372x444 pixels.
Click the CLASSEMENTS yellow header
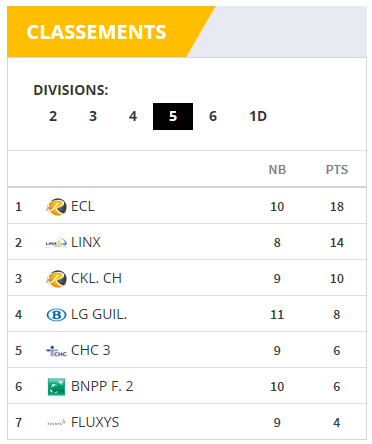point(96,32)
